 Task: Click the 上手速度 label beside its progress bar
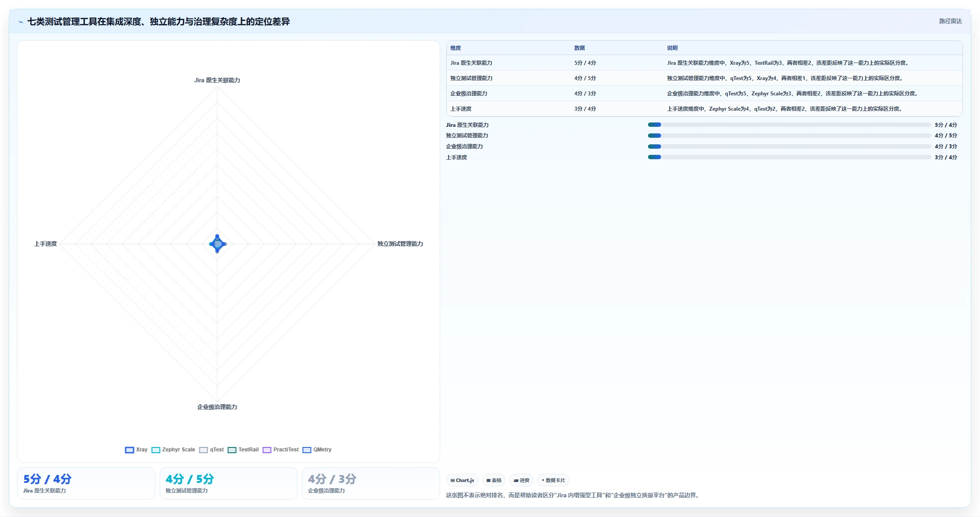[x=456, y=157]
